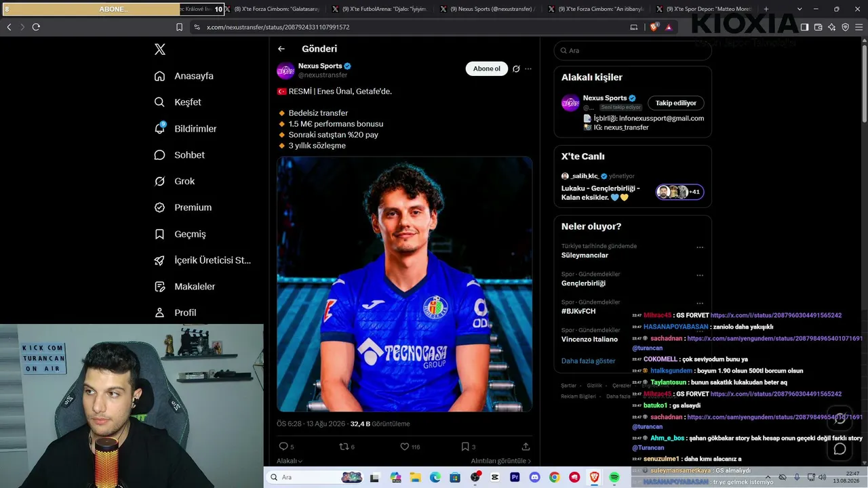Open options for the Gençlerbirliği trend
This screenshot has height=488, width=868.
point(700,275)
